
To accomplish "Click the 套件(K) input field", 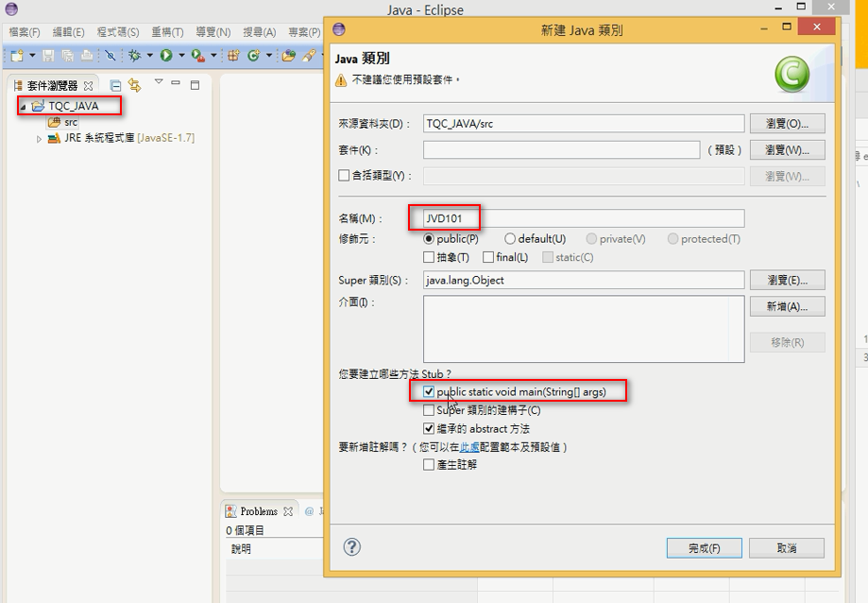I will coord(561,150).
